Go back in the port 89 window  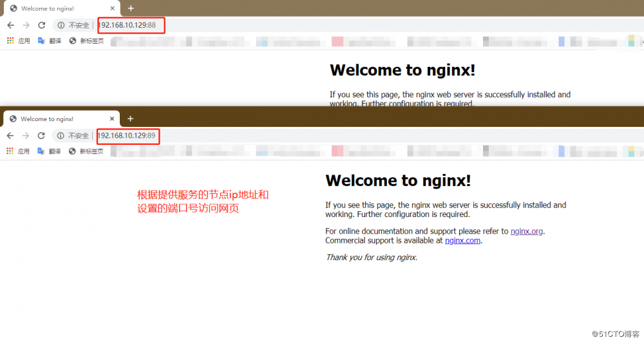click(10, 135)
